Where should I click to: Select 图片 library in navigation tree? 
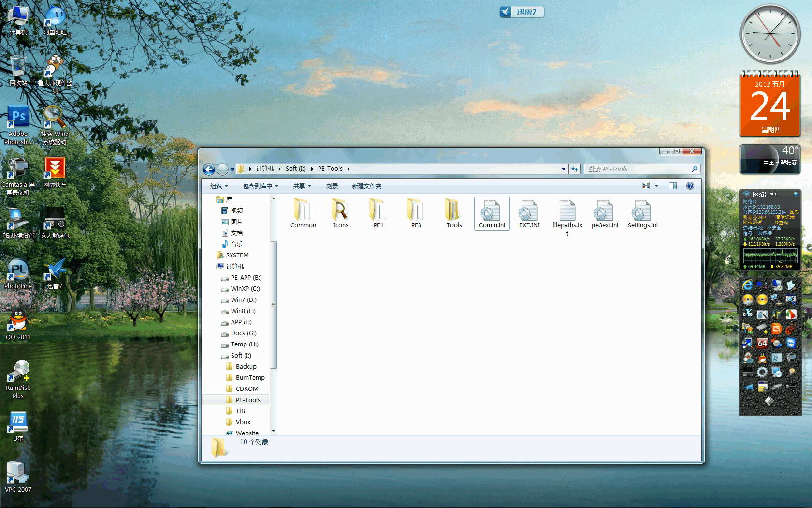[x=232, y=222]
